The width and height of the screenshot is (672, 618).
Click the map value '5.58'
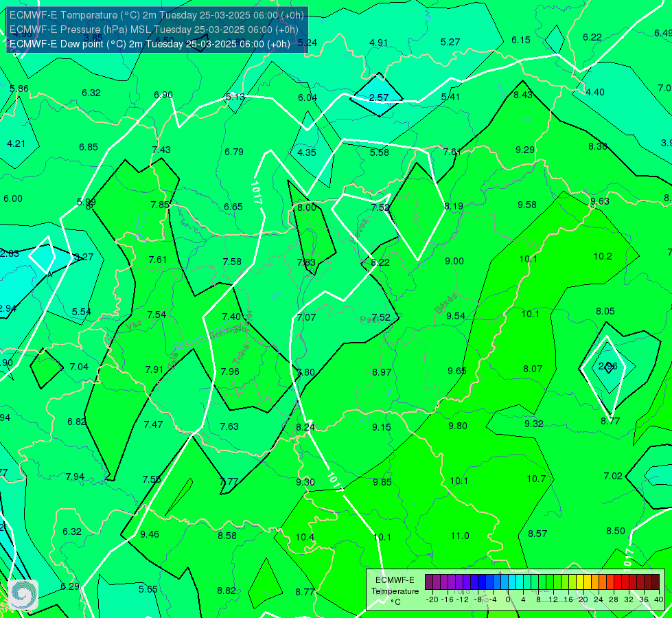[x=380, y=152]
